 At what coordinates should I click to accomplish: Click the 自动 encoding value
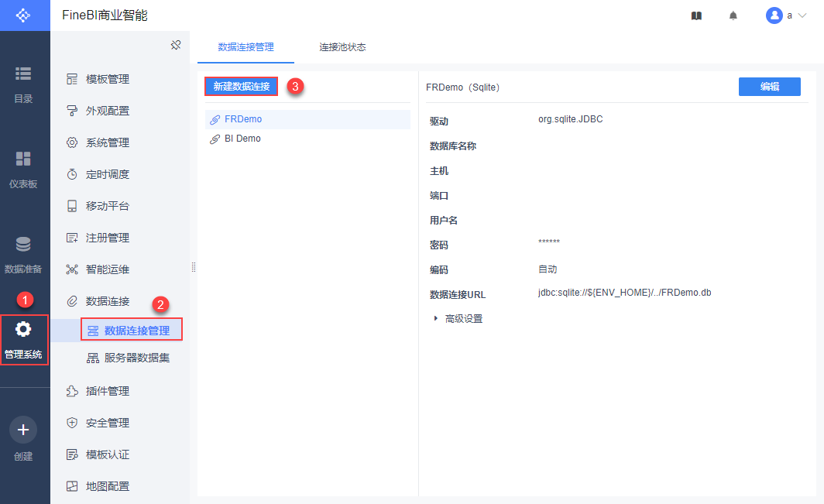(x=548, y=269)
